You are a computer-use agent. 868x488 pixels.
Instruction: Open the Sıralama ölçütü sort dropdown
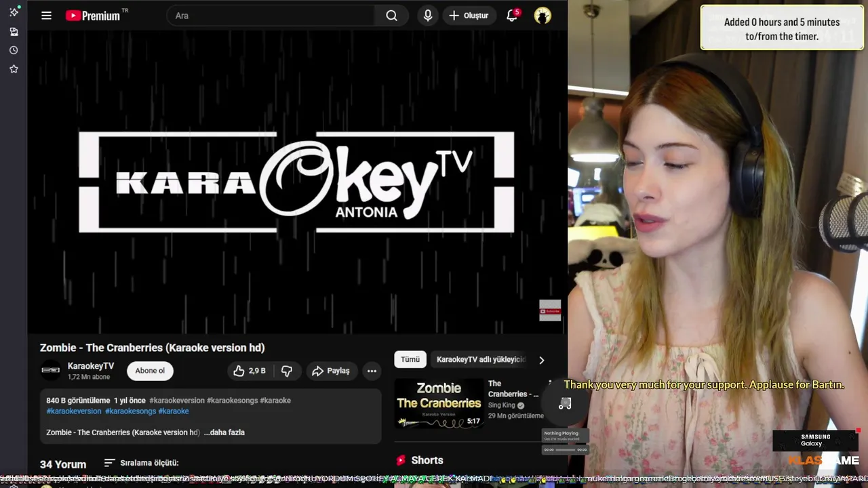[x=141, y=463]
